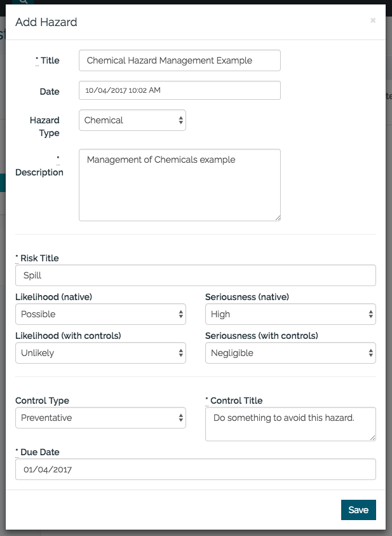This screenshot has height=536, width=392.
Task: Click into the Date field
Action: [x=179, y=90]
